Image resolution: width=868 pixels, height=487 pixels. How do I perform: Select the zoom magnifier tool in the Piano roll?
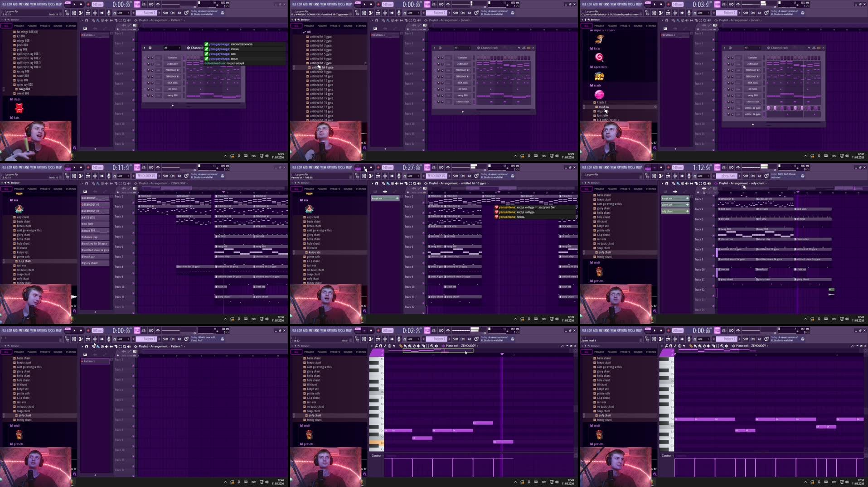pyautogui.click(x=432, y=346)
